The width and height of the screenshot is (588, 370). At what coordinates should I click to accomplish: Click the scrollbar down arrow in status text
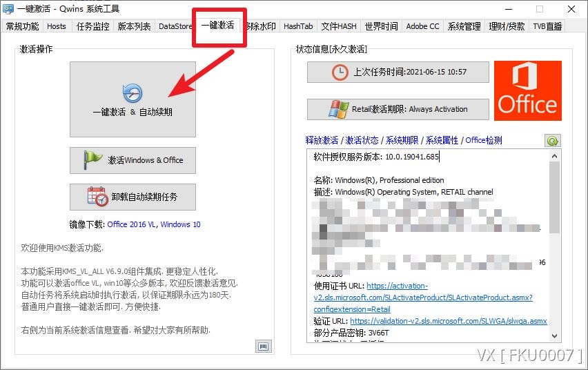coord(555,336)
